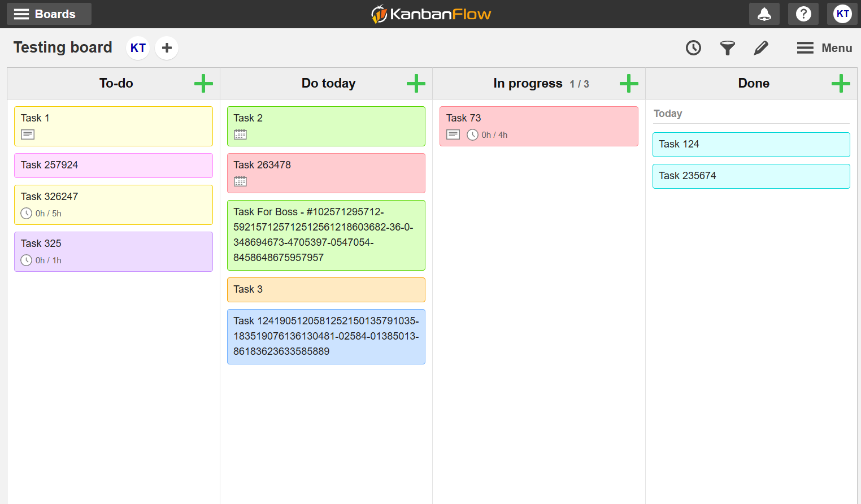
Task: Open the Task For Boss card
Action: pos(326,235)
